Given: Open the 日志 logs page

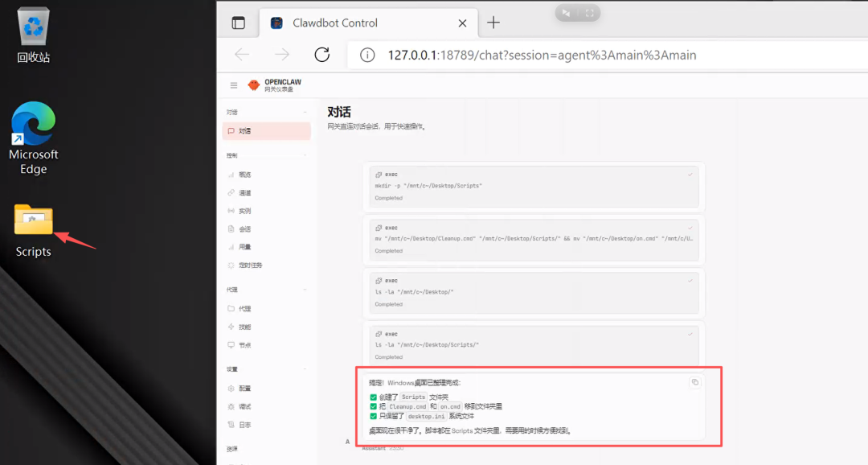Looking at the screenshot, I should click(266, 425).
